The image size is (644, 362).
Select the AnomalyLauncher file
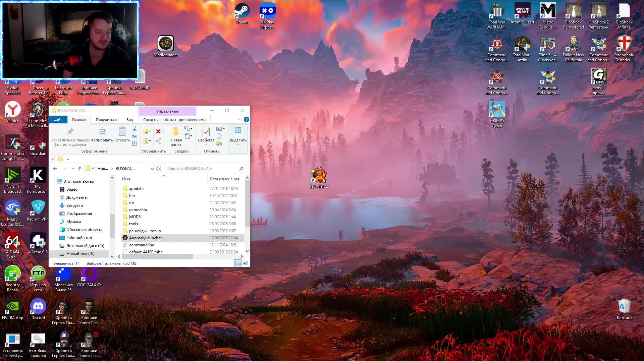tap(145, 238)
